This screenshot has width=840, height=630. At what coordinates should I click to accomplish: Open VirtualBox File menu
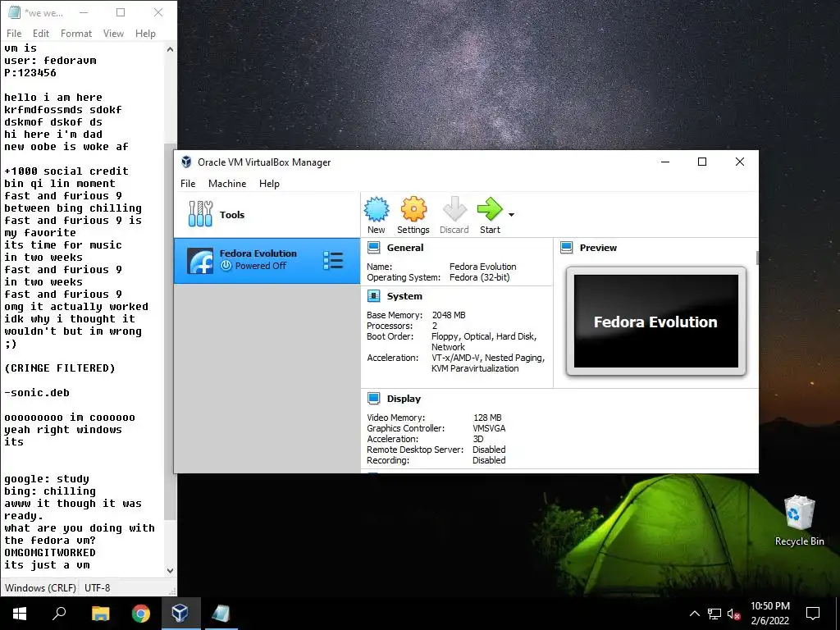pos(188,184)
